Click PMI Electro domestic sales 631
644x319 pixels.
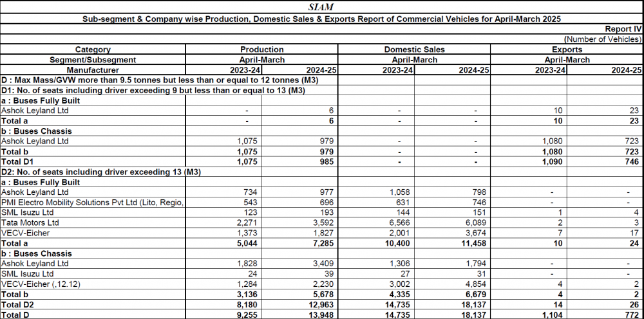[403, 203]
